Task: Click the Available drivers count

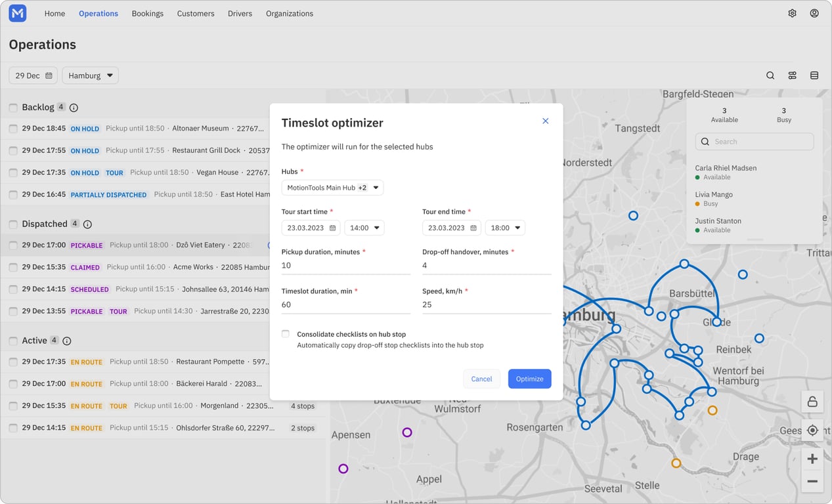Action: [x=724, y=115]
